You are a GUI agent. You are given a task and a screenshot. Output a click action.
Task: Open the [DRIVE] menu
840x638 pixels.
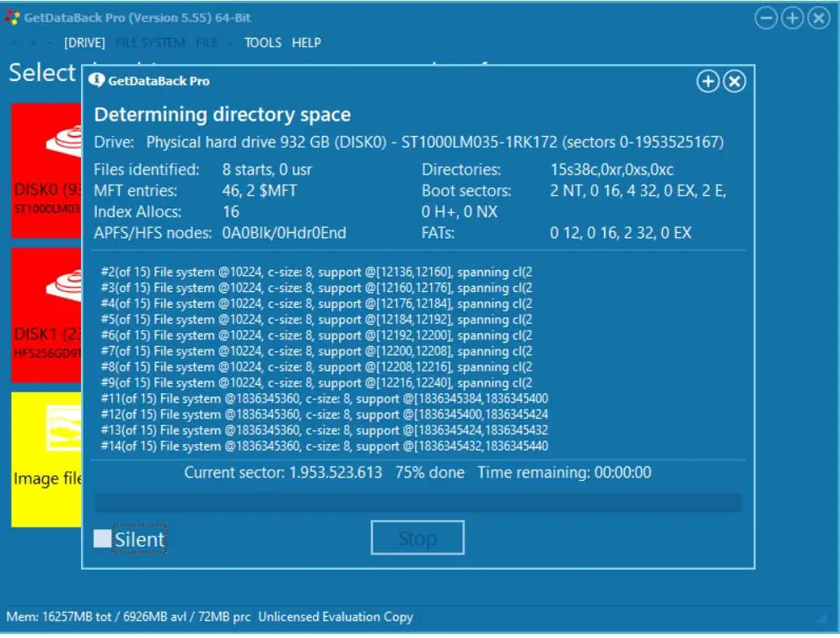point(84,43)
